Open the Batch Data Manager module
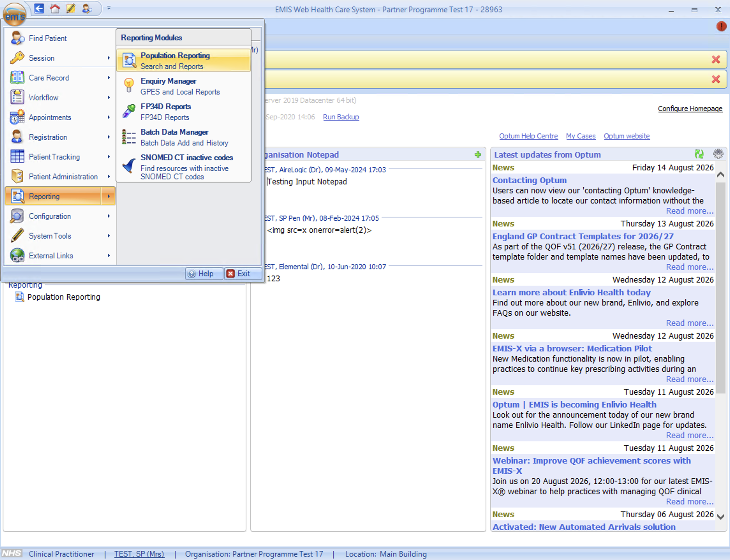This screenshot has height=560, width=730. pos(183,137)
